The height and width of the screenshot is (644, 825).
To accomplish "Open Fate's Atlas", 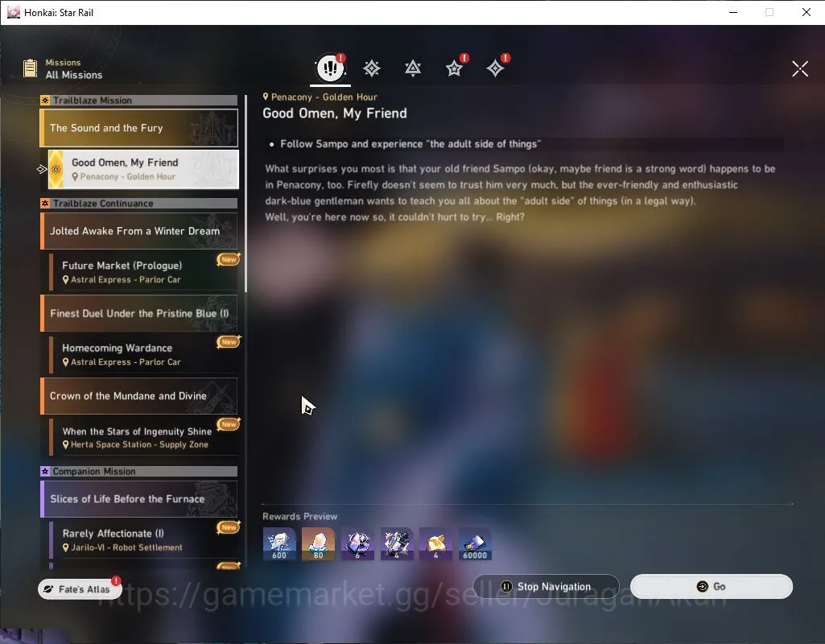I will [x=80, y=589].
